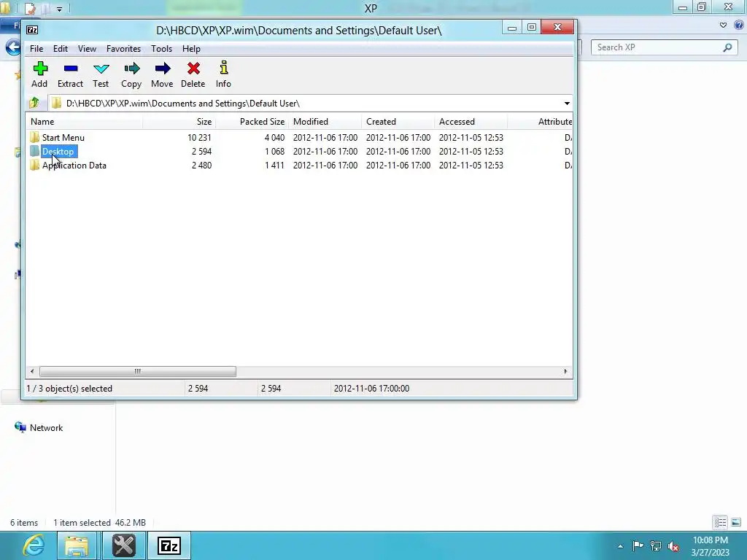Sort by Modified column header
Image resolution: width=747 pixels, height=560 pixels.
[x=325, y=122]
